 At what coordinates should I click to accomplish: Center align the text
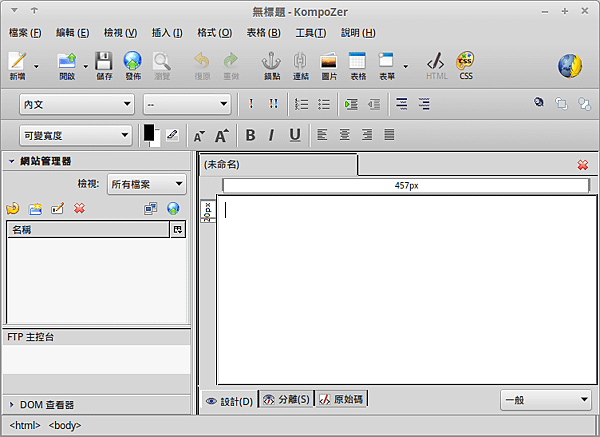pos(344,135)
